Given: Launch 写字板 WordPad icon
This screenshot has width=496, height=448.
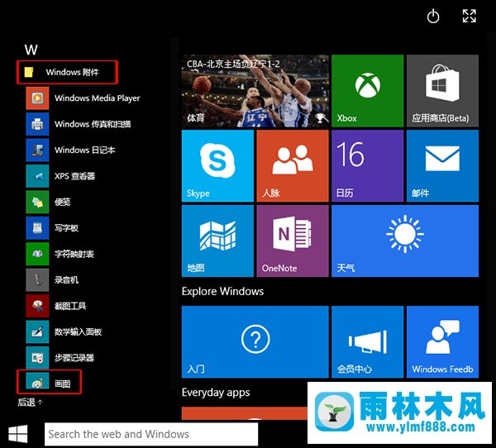Looking at the screenshot, I should pyautogui.click(x=37, y=228).
